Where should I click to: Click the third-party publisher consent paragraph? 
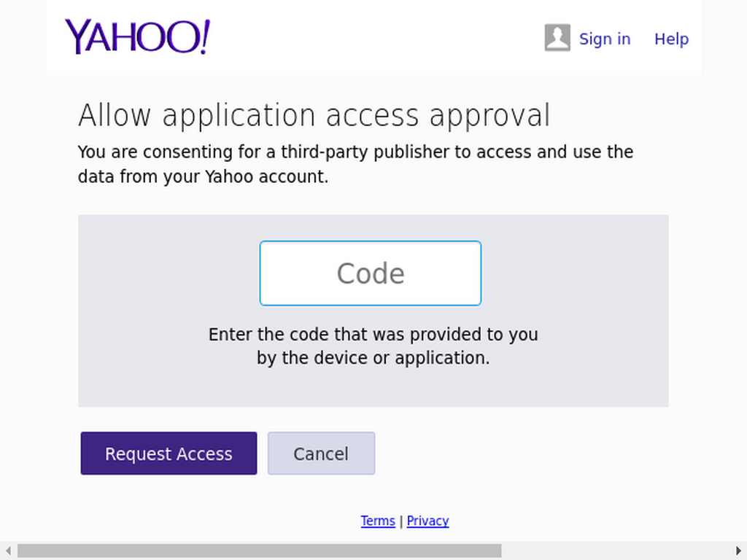[x=355, y=164]
